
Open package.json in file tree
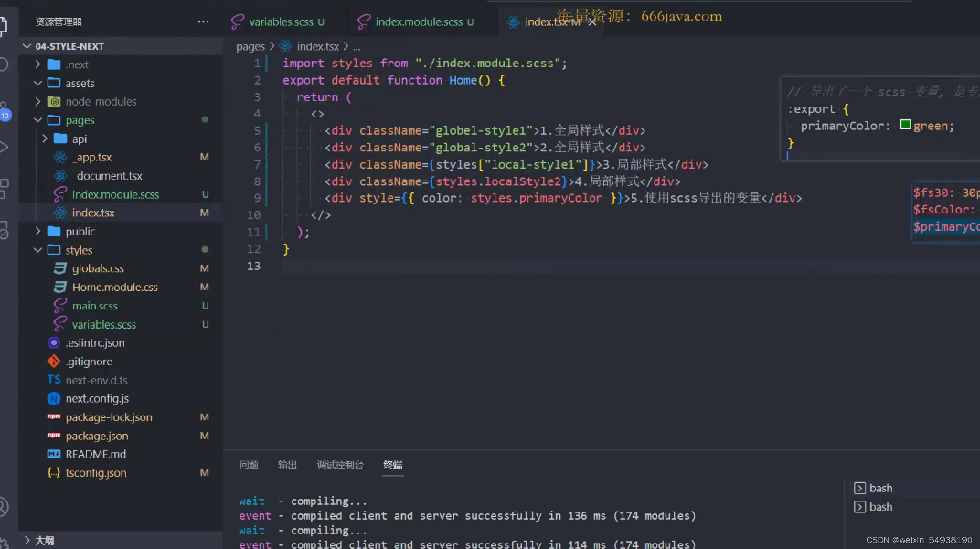coord(121,436)
